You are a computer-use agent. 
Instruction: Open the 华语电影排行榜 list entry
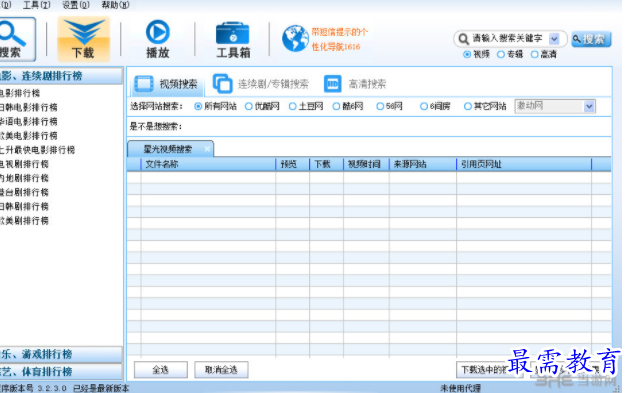point(28,122)
